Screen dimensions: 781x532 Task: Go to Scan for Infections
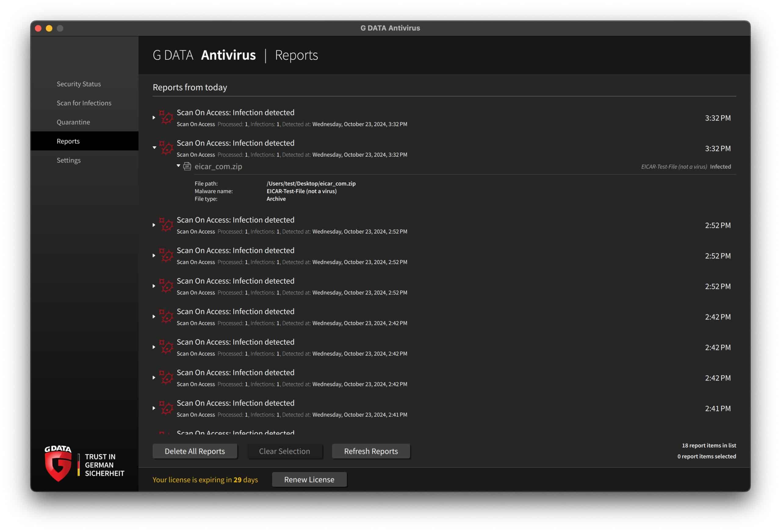[x=84, y=103]
